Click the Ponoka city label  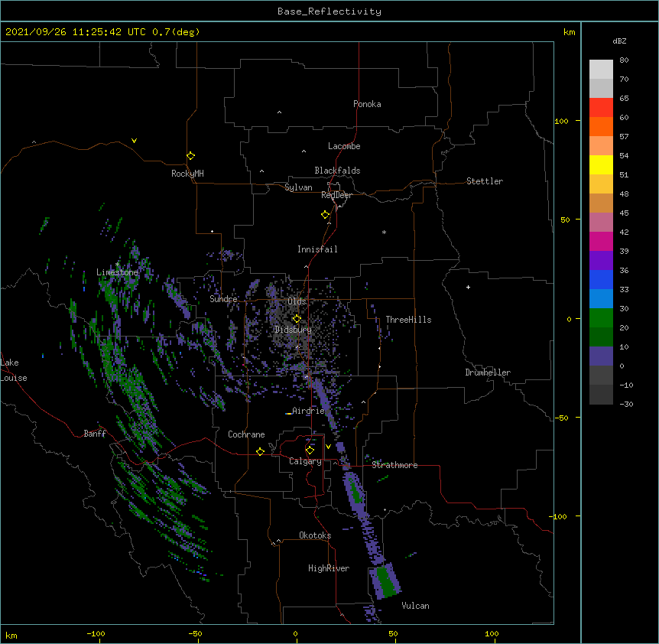coord(367,104)
